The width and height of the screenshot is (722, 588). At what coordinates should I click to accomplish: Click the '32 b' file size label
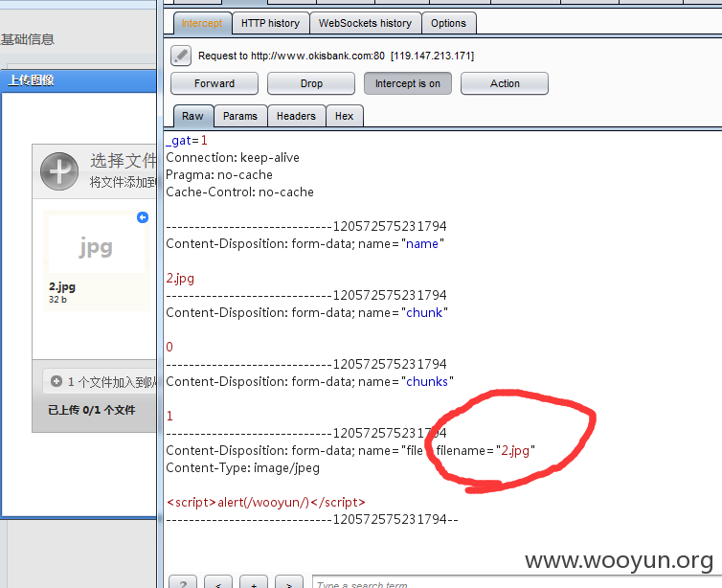(58, 300)
